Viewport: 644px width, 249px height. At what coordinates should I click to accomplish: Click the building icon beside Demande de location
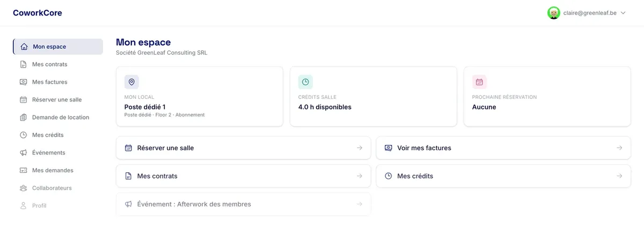(x=23, y=118)
